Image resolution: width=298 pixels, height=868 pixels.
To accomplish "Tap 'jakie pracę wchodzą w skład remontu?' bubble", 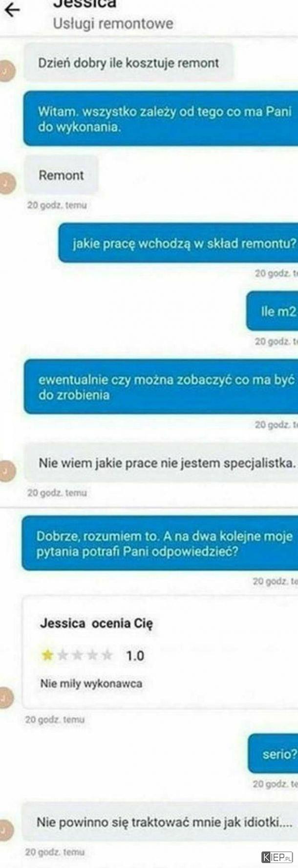I will 178,243.
